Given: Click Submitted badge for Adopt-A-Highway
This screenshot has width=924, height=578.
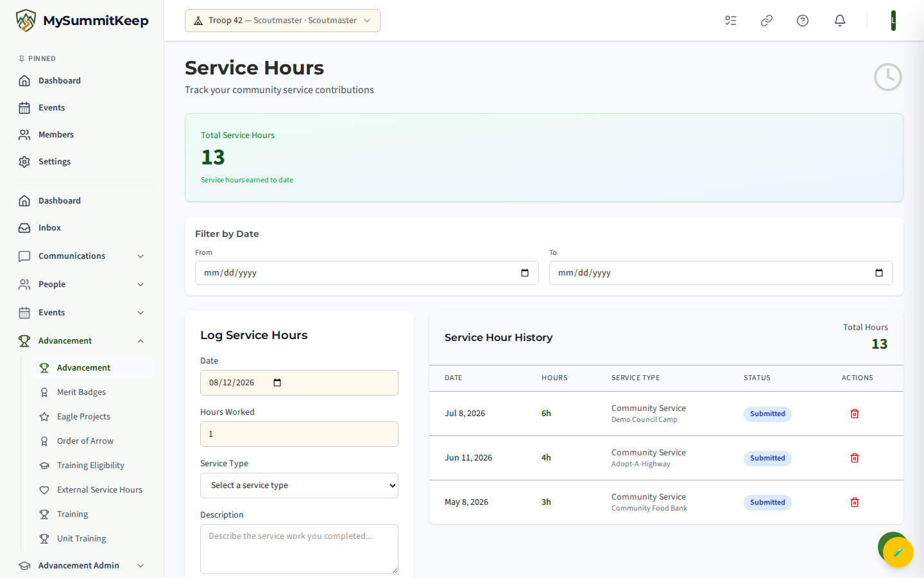Looking at the screenshot, I should point(767,459).
